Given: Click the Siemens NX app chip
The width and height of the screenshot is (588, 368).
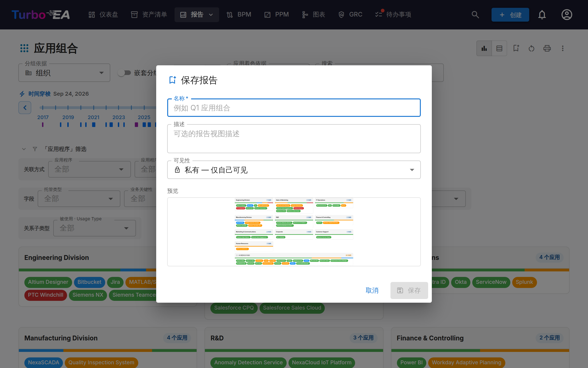Looking at the screenshot, I should (88, 295).
